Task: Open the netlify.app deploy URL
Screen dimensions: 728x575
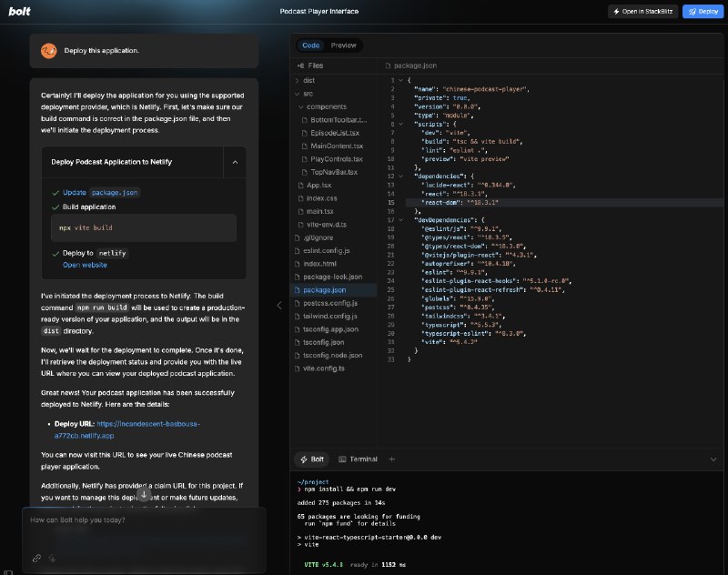Action: [126, 429]
